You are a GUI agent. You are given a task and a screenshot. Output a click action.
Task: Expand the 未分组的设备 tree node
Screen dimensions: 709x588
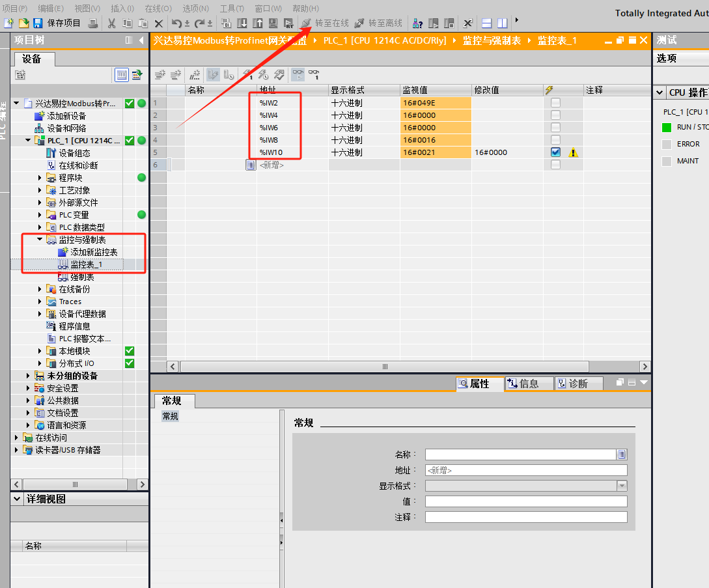coord(28,376)
